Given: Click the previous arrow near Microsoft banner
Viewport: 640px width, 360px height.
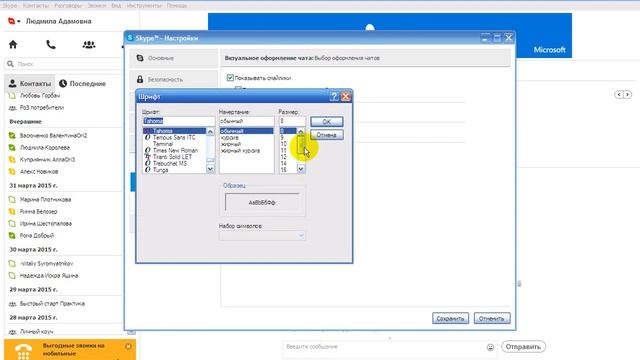Looking at the screenshot, I should (619, 95).
